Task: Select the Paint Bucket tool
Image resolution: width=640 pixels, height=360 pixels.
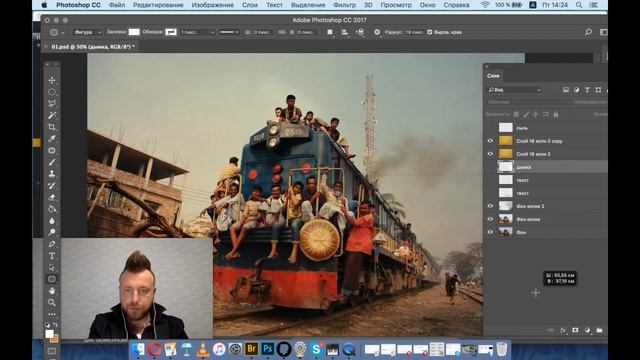Action: click(x=52, y=209)
